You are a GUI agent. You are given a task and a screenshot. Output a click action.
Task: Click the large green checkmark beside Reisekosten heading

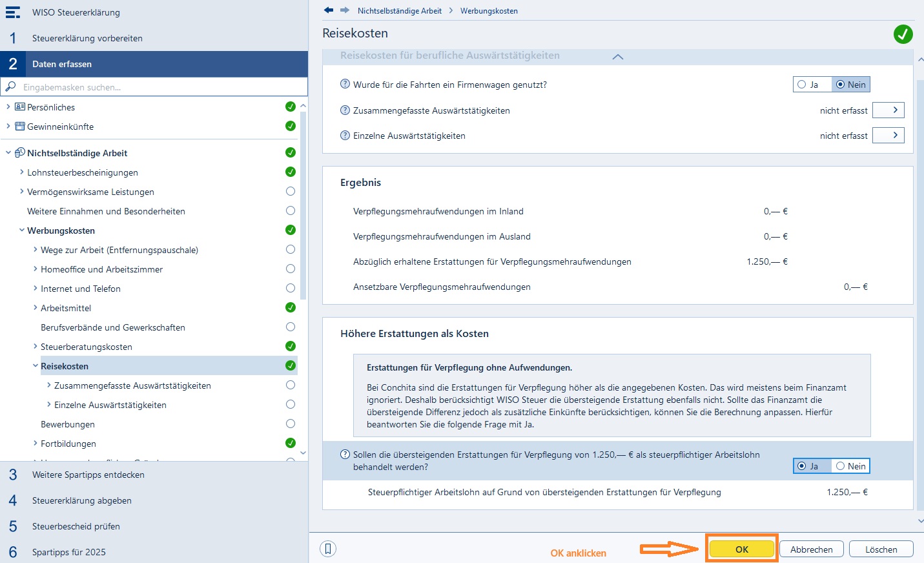(x=903, y=34)
